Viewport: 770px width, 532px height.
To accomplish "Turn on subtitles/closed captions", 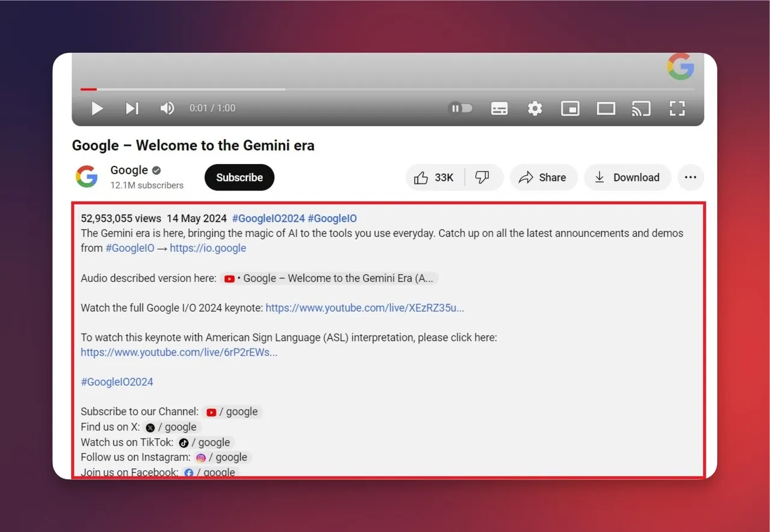I will (x=499, y=108).
